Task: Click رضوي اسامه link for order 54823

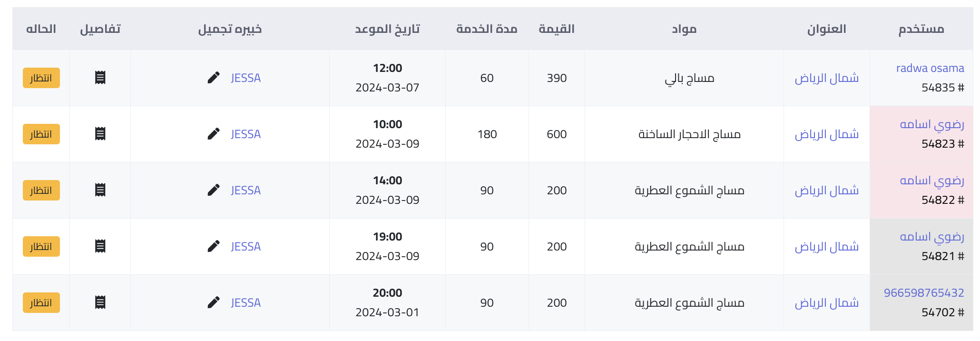Action: (x=932, y=124)
